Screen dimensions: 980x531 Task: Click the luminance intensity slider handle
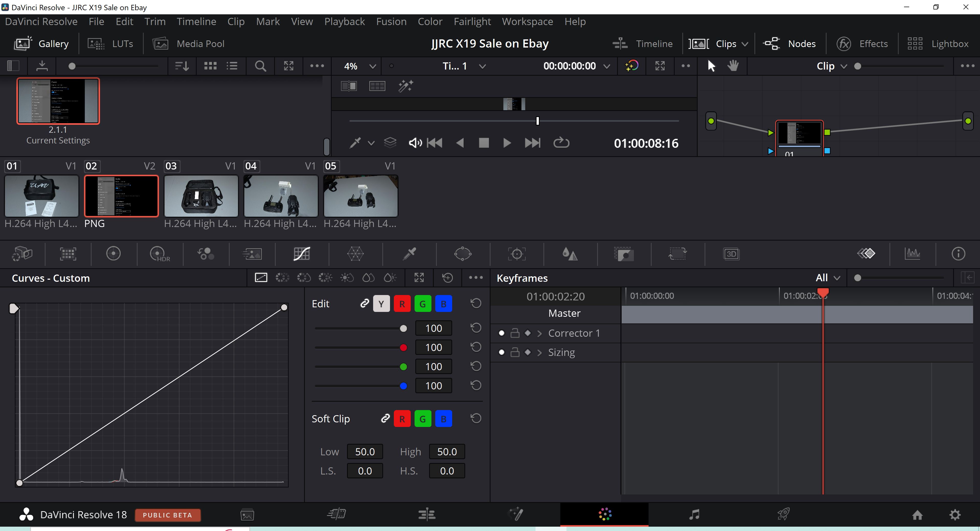pyautogui.click(x=403, y=328)
